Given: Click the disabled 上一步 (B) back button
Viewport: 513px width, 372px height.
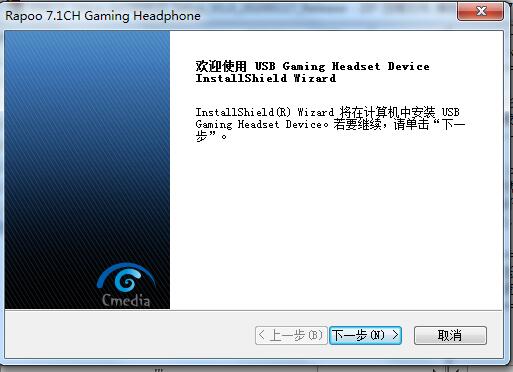Looking at the screenshot, I should tap(291, 335).
